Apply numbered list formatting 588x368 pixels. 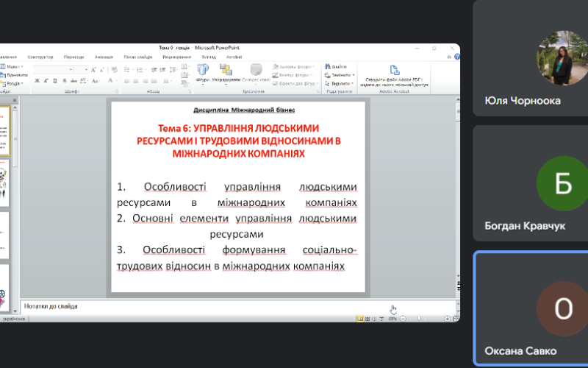140,70
